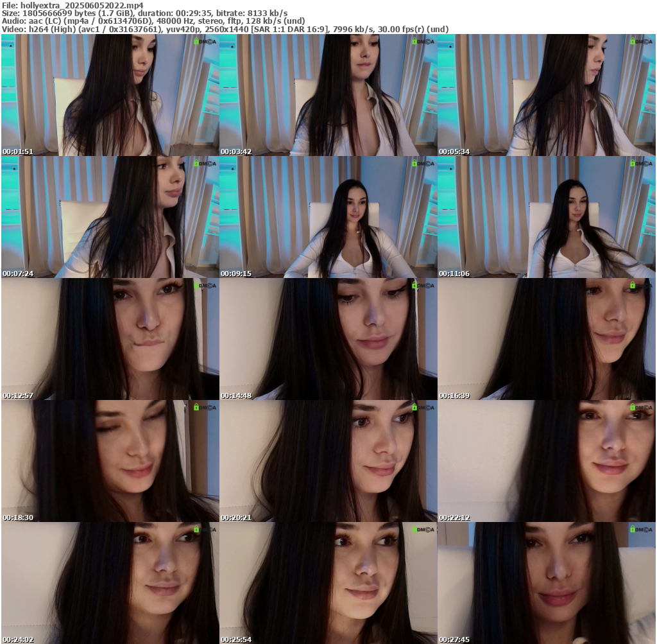The image size is (657, 644).
Task: Open the thumbnail stamped 00:01:51
Action: coord(110,95)
